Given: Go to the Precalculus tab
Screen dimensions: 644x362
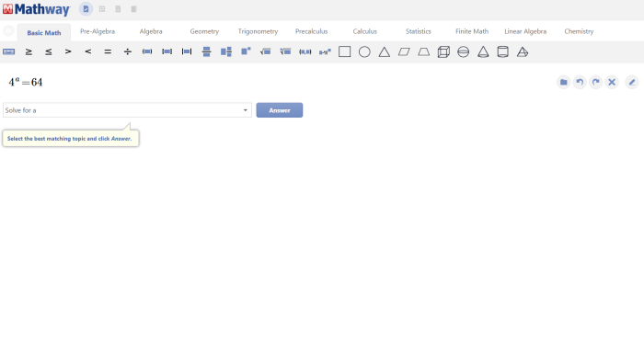Looking at the screenshot, I should pyautogui.click(x=311, y=31).
